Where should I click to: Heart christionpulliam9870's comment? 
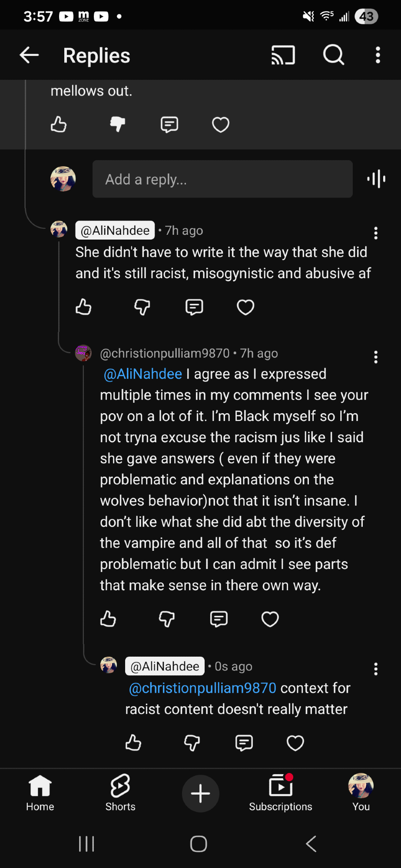coord(270,619)
